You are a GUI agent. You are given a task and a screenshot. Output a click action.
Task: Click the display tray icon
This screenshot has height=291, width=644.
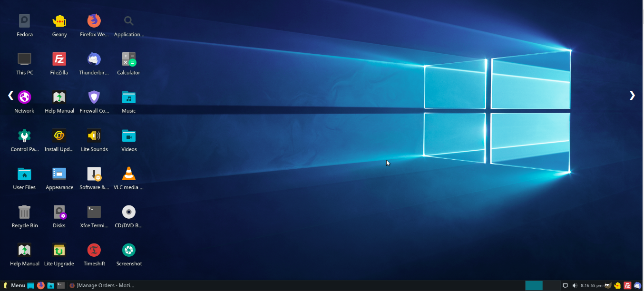(565, 285)
